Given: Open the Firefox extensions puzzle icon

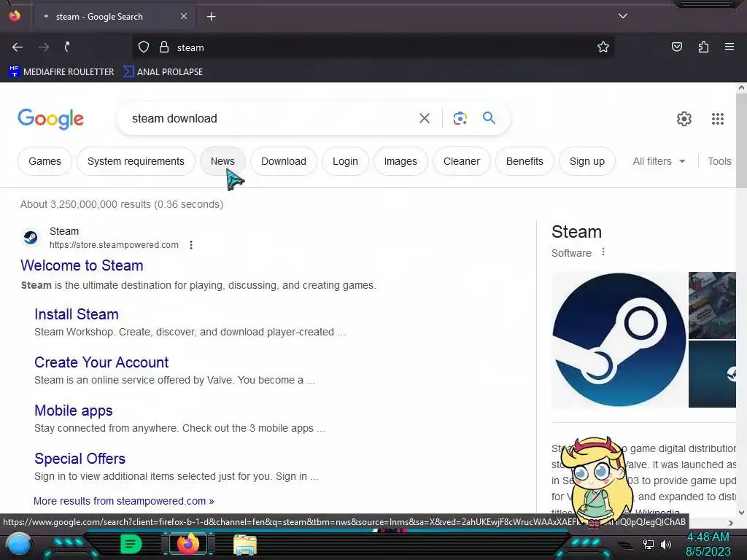Looking at the screenshot, I should (703, 47).
